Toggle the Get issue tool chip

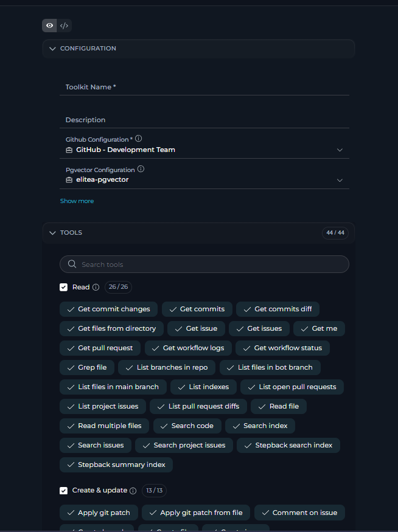click(197, 328)
